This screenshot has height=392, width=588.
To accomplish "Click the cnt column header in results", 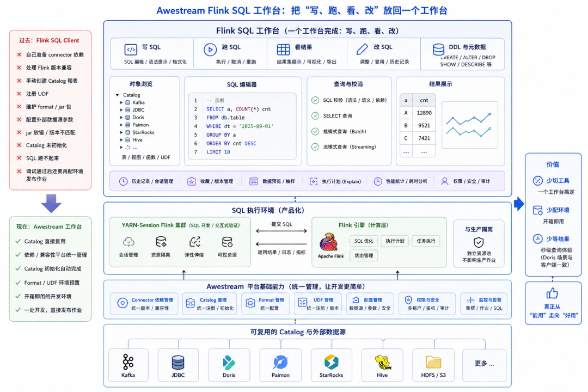I will tap(424, 100).
